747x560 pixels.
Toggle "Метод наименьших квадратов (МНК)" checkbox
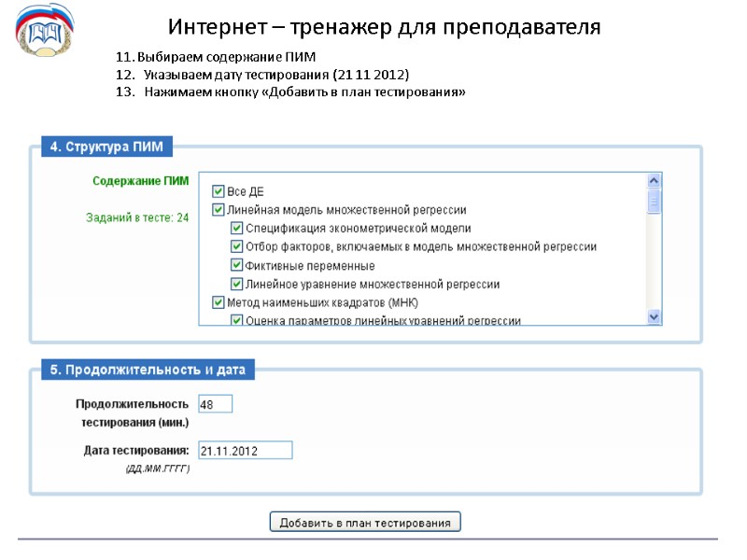tap(217, 302)
